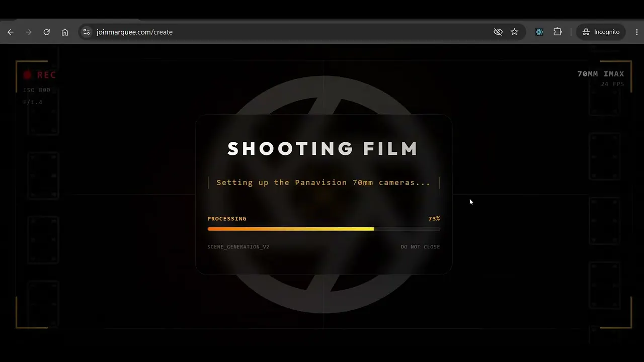The image size is (644, 362).
Task: Open the React developer tools extension icon
Action: [x=539, y=32]
